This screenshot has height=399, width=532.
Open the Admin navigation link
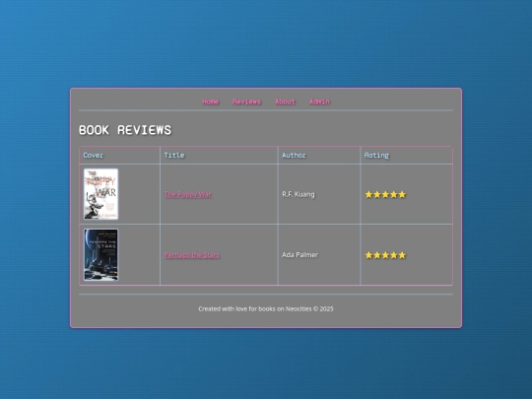tap(319, 101)
